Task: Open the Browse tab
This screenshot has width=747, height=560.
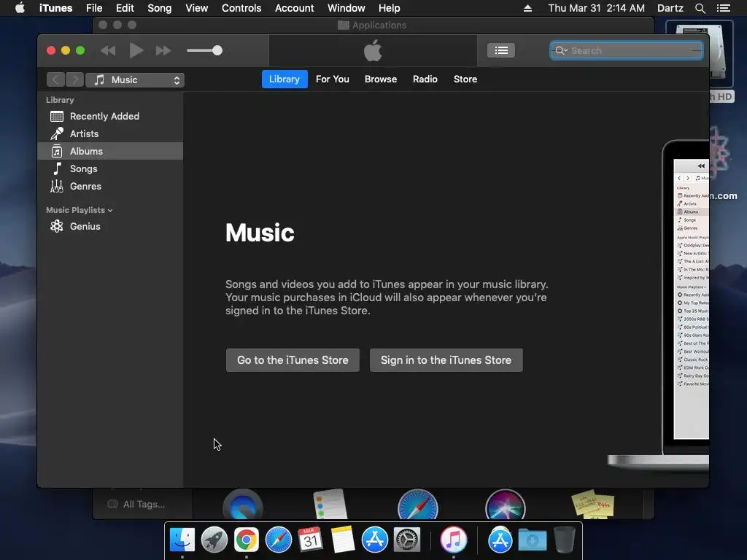Action: pyautogui.click(x=381, y=79)
